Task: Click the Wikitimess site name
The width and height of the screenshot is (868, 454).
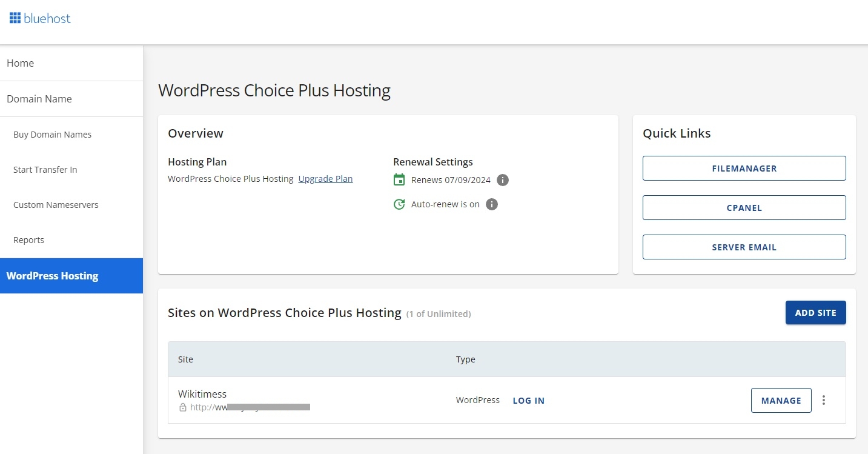Action: click(x=202, y=394)
